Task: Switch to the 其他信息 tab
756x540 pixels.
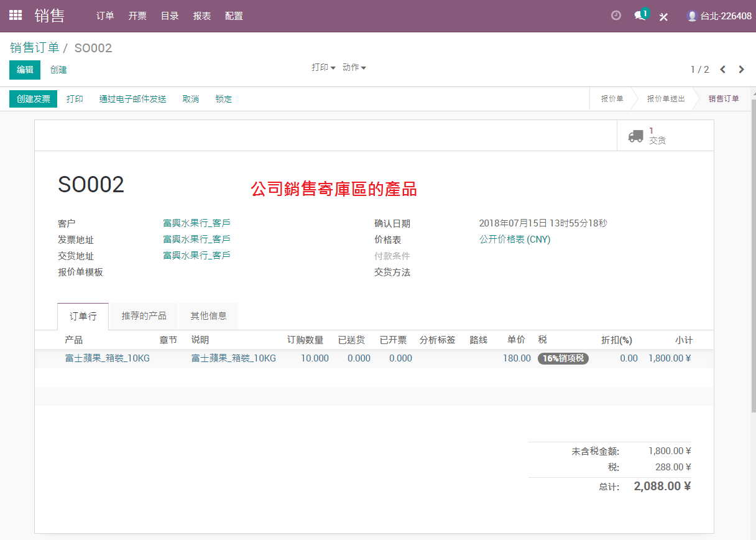Action: (208, 316)
